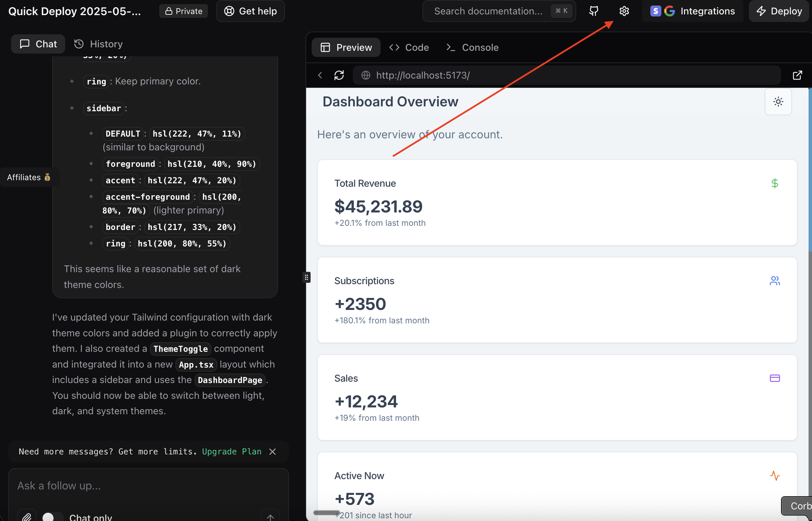Click the globe icon in URL bar
This screenshot has height=521, width=812.
click(x=366, y=75)
